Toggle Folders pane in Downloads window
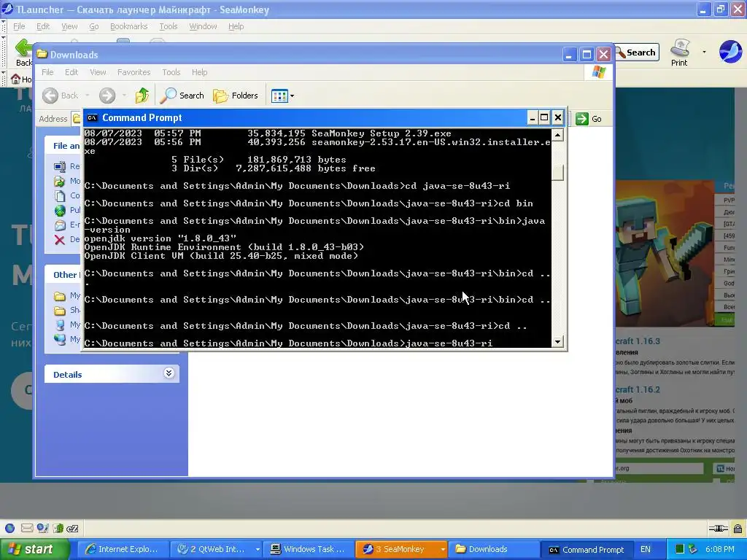The width and height of the screenshot is (747, 560). click(236, 96)
